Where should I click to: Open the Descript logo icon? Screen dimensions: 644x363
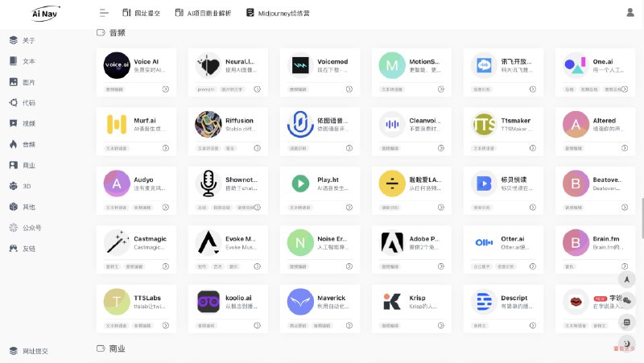tap(484, 301)
